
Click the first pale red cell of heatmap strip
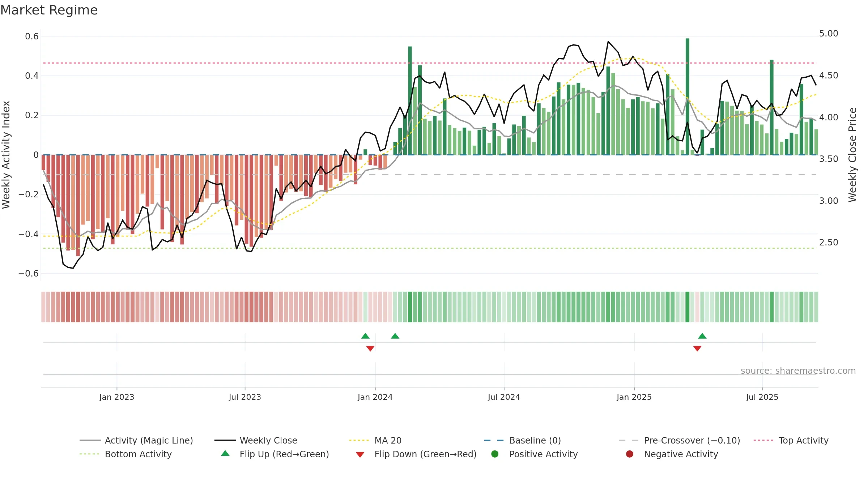click(x=43, y=307)
